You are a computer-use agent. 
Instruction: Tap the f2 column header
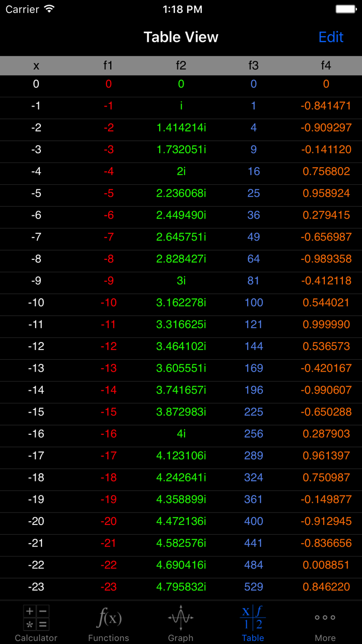click(181, 66)
